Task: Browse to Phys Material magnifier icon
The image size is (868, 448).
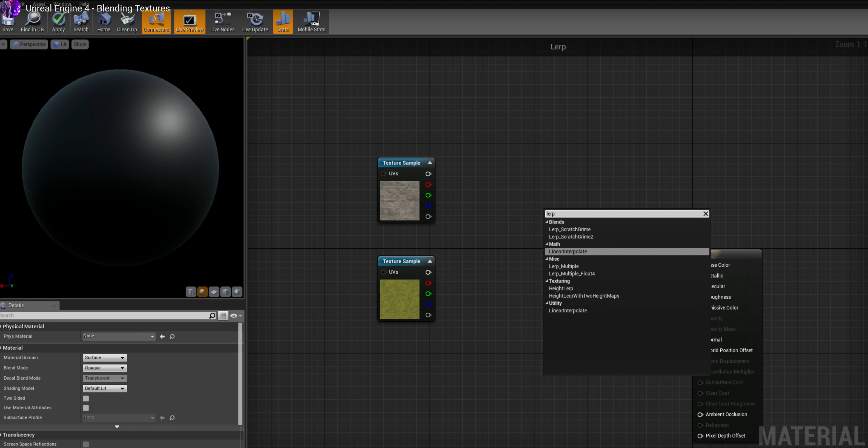Action: [x=172, y=336]
